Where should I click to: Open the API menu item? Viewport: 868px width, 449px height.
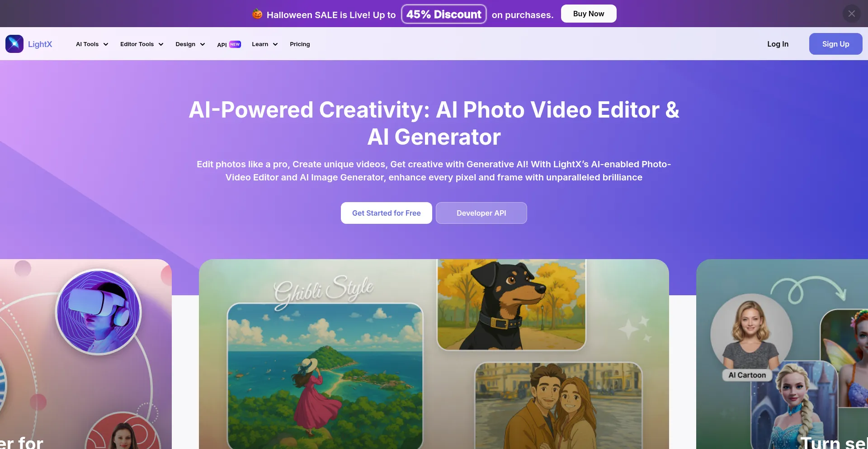tap(222, 45)
